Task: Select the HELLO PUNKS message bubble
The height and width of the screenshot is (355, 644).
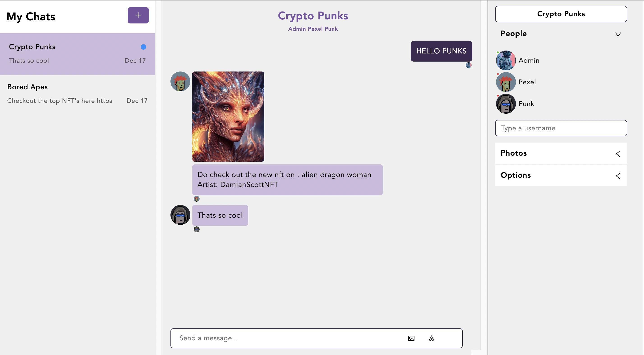Action: click(441, 51)
